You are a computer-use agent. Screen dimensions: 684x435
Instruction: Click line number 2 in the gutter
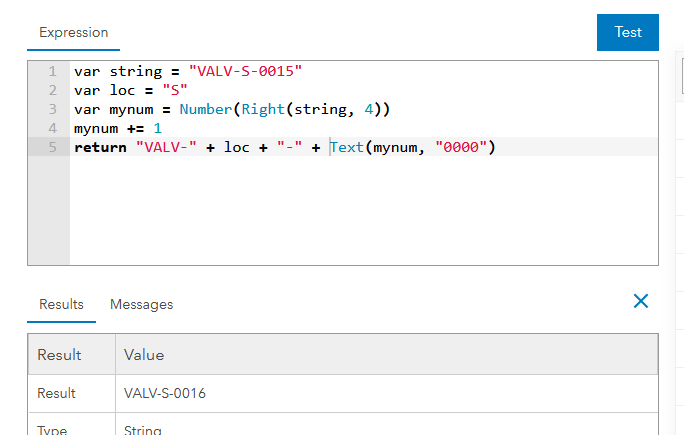(52, 91)
